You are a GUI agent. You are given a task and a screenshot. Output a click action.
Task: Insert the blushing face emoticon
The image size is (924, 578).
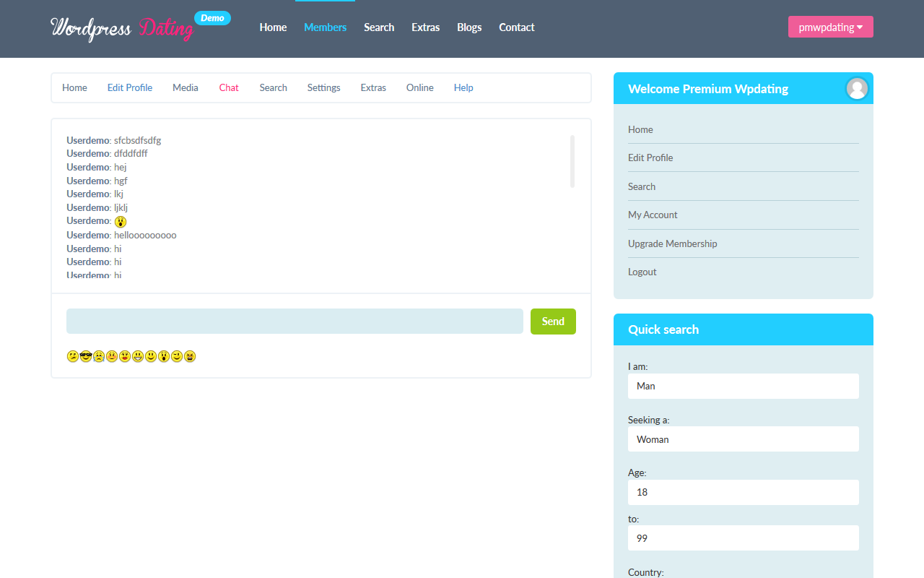(112, 356)
